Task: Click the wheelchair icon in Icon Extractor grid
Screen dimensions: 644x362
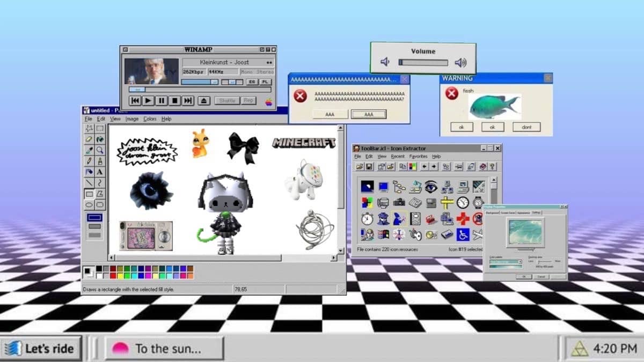Action: (x=463, y=234)
